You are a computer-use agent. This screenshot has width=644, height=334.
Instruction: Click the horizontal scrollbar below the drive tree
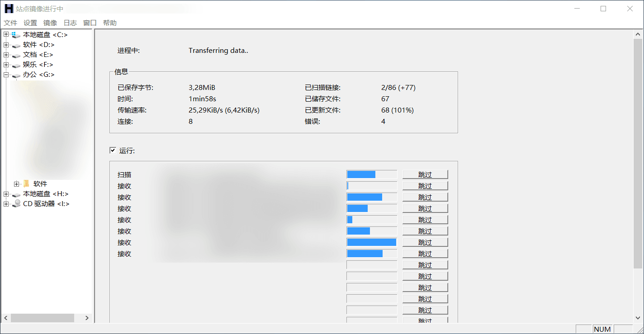tap(43, 318)
